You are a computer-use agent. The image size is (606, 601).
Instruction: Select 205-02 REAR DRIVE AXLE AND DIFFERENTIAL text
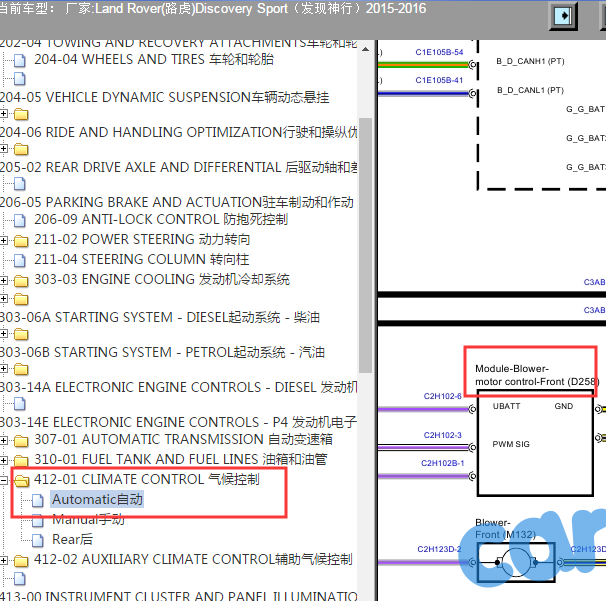click(178, 167)
